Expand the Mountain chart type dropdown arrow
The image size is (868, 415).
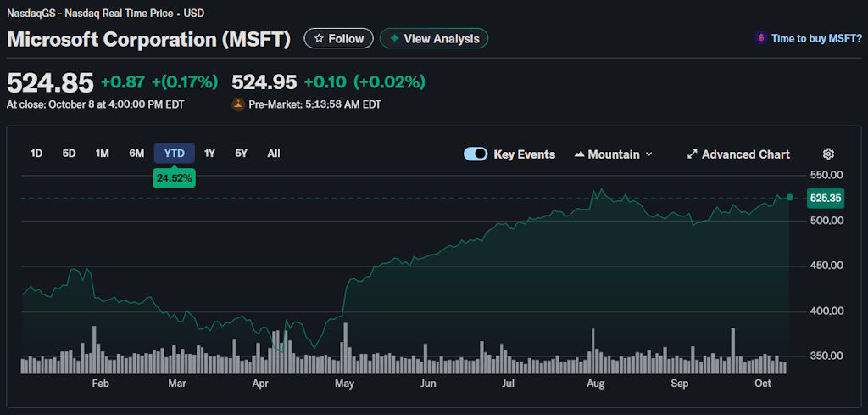[649, 154]
